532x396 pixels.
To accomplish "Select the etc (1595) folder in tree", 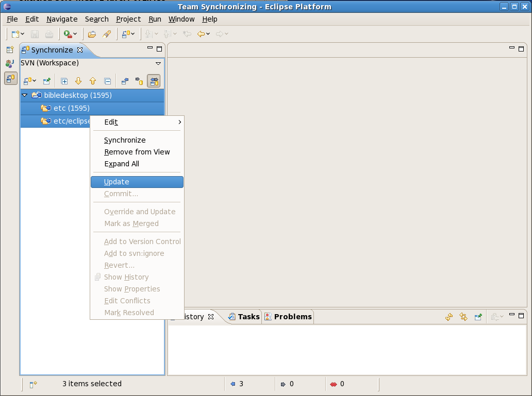I will click(71, 108).
